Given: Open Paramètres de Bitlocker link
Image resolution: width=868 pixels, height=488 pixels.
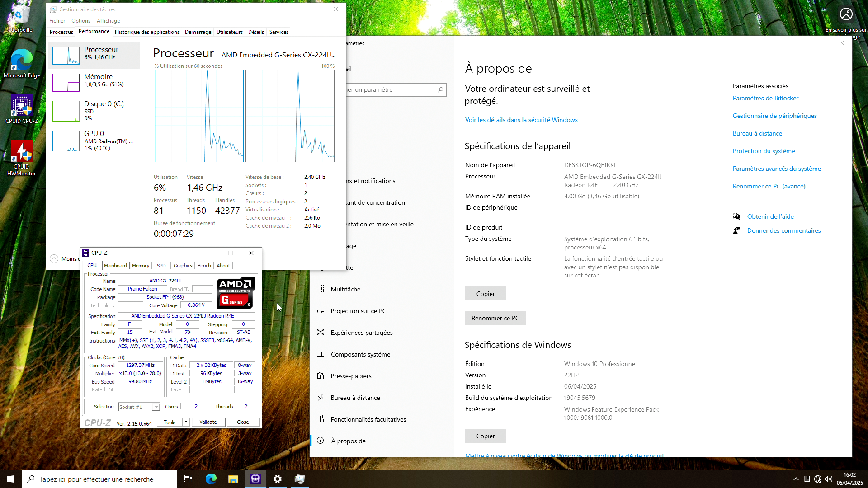Looking at the screenshot, I should click(765, 98).
